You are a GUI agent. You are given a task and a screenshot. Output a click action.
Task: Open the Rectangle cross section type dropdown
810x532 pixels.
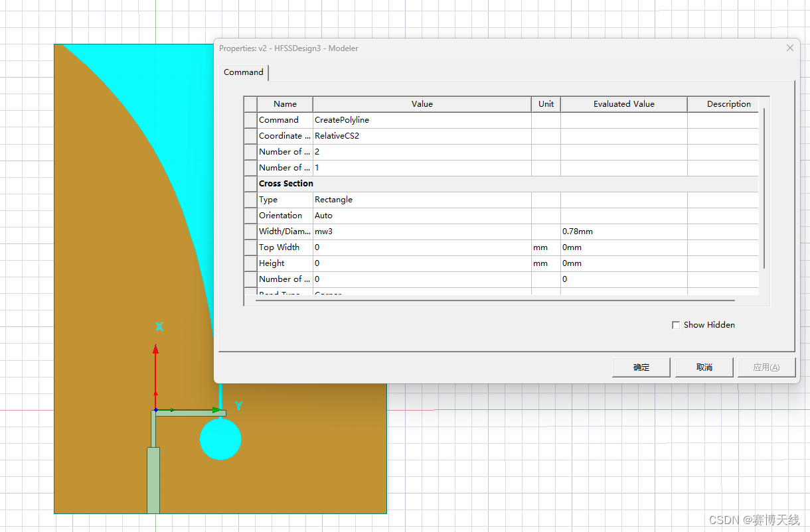[x=422, y=200]
